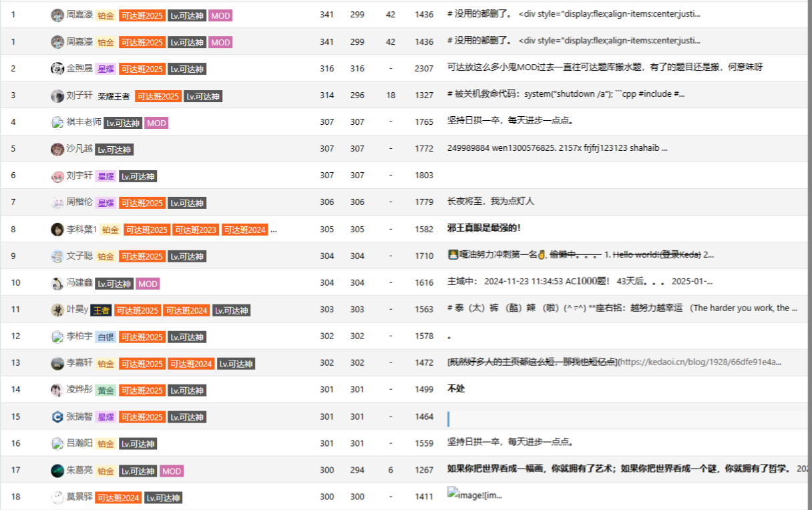The image size is (812, 510).
Task: Click the 可达班2024 badge in 莫景驿's row
Action: coord(118,498)
